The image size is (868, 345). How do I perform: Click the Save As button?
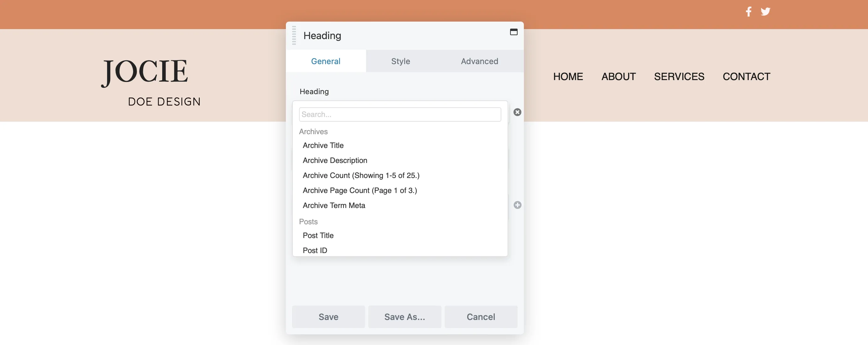click(405, 317)
